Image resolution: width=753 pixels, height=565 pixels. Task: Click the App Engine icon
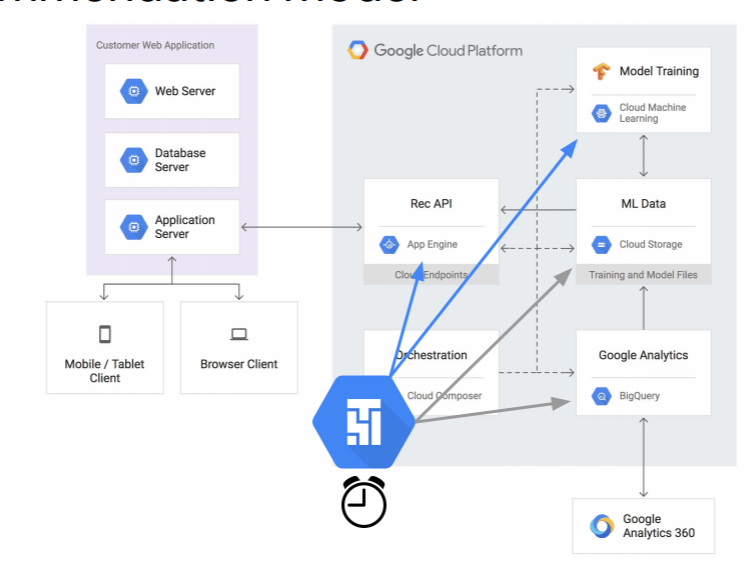(x=389, y=244)
